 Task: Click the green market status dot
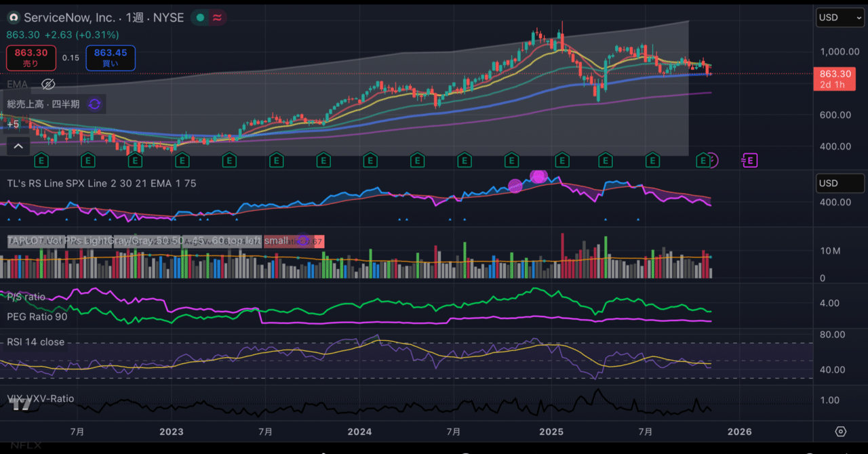(201, 18)
